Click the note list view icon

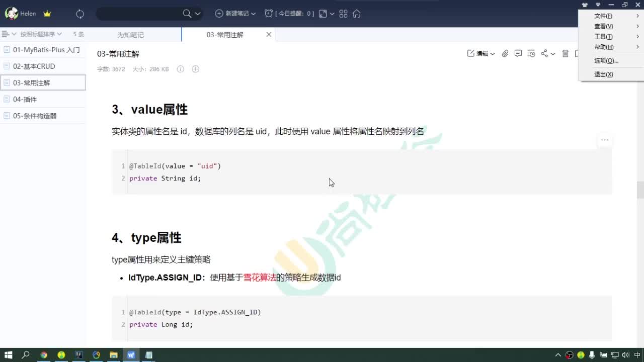[6, 34]
